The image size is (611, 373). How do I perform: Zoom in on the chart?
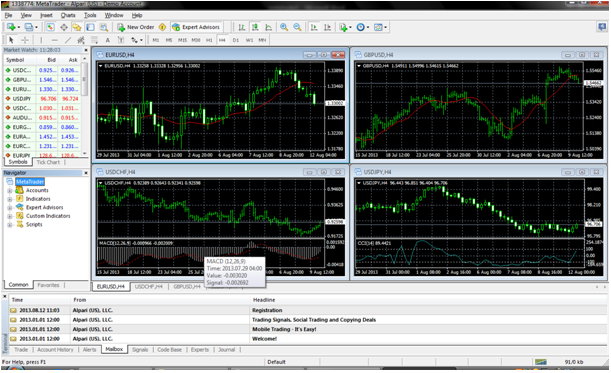pos(284,27)
